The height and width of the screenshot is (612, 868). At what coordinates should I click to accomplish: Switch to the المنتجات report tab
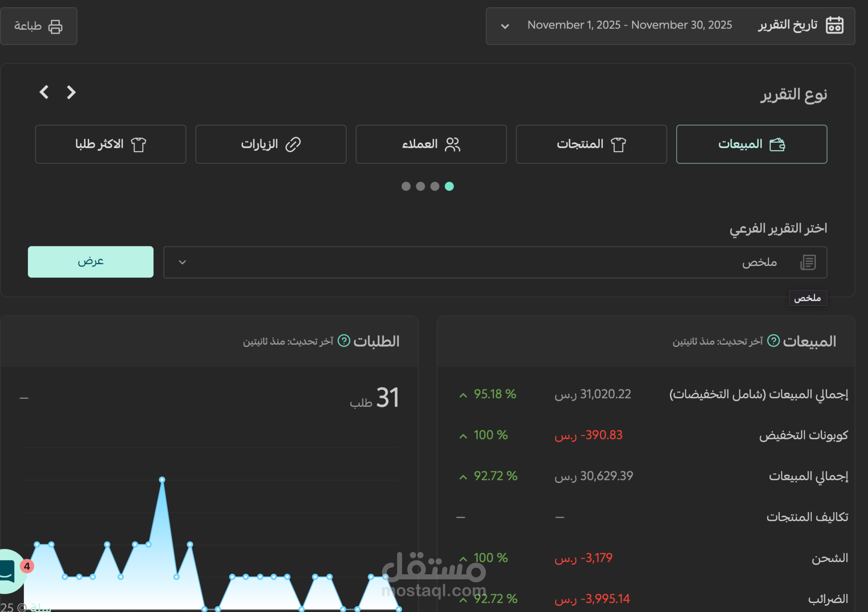pos(591,144)
